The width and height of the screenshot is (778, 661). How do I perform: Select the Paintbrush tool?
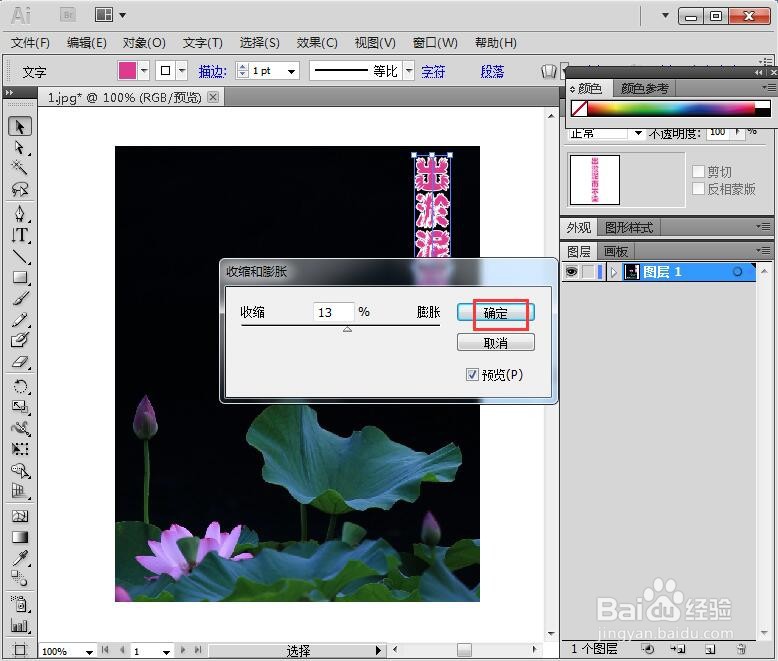tap(20, 298)
